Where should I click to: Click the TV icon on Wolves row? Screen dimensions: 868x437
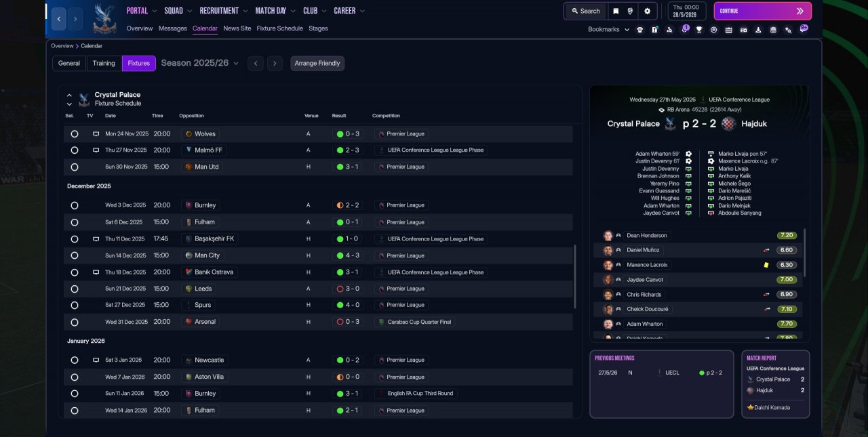(x=96, y=133)
